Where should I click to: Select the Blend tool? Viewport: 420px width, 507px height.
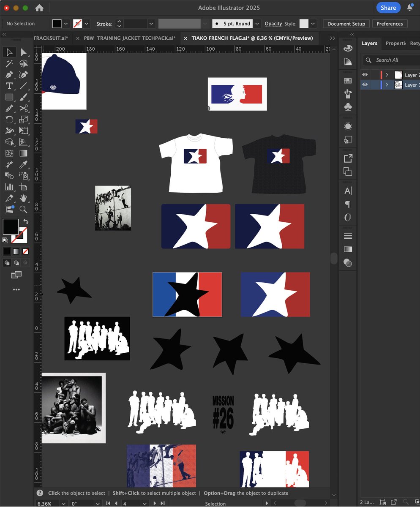click(9, 175)
